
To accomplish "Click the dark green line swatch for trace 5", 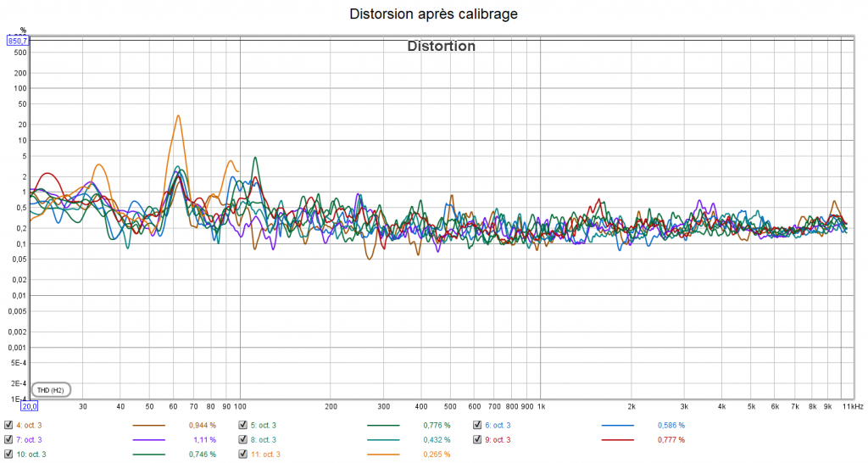I will click(383, 426).
